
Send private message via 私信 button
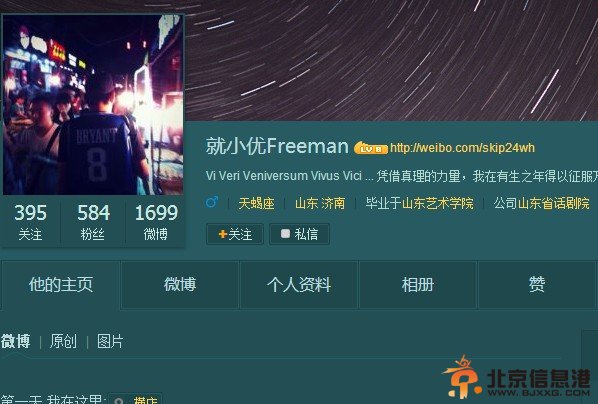299,234
